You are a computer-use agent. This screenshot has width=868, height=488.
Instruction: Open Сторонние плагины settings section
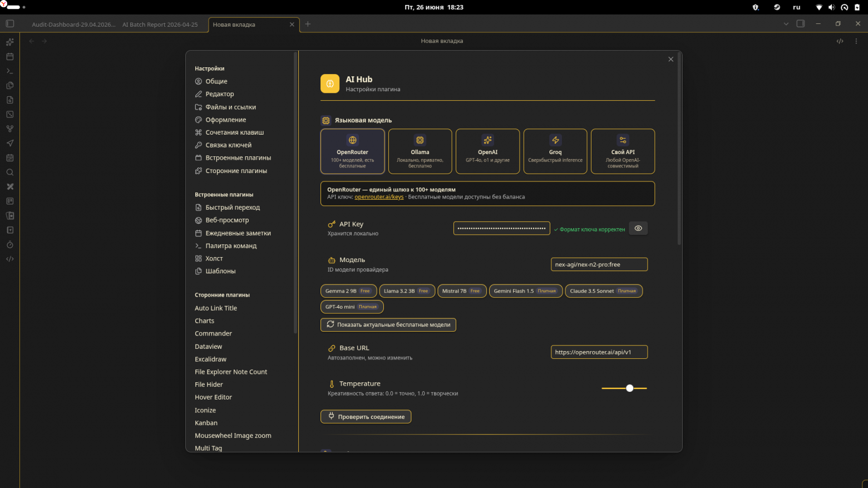pyautogui.click(x=231, y=171)
